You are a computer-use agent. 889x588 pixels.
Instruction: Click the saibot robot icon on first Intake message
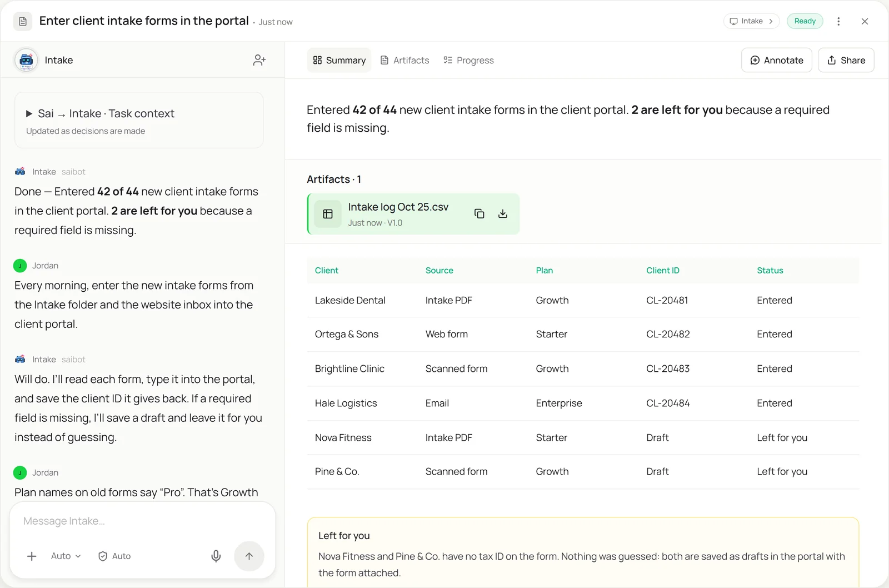(20, 172)
